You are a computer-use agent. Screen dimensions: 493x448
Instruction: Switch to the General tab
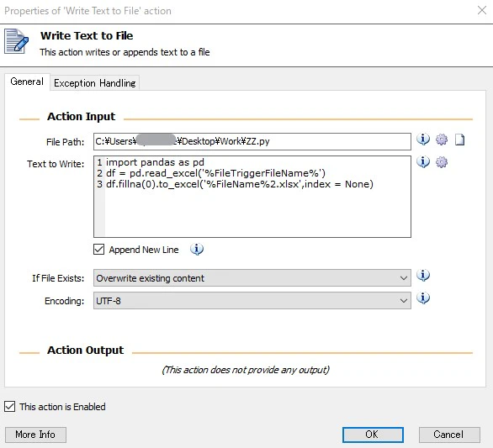click(x=27, y=82)
